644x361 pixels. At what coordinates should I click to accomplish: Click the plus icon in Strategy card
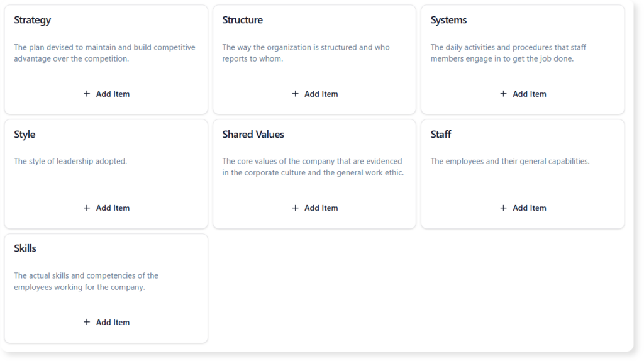87,94
